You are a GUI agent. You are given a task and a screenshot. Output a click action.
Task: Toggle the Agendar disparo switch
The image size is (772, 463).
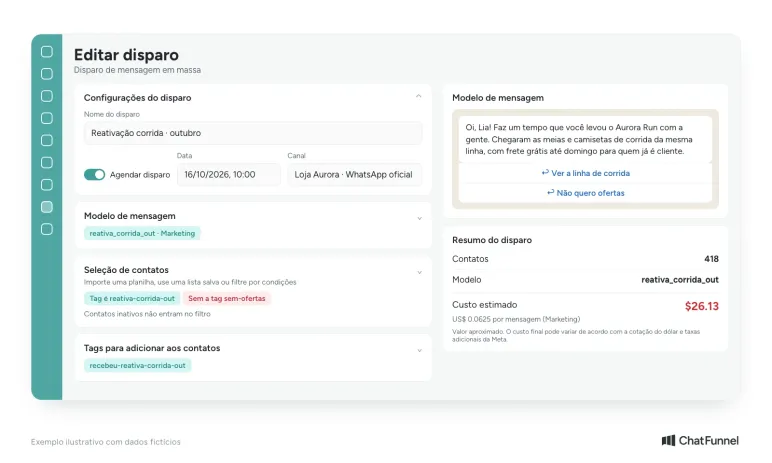click(95, 174)
